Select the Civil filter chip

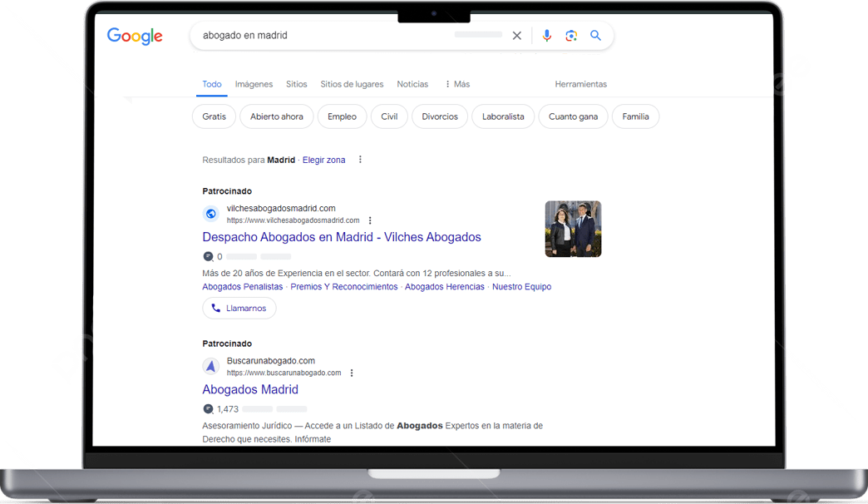389,116
